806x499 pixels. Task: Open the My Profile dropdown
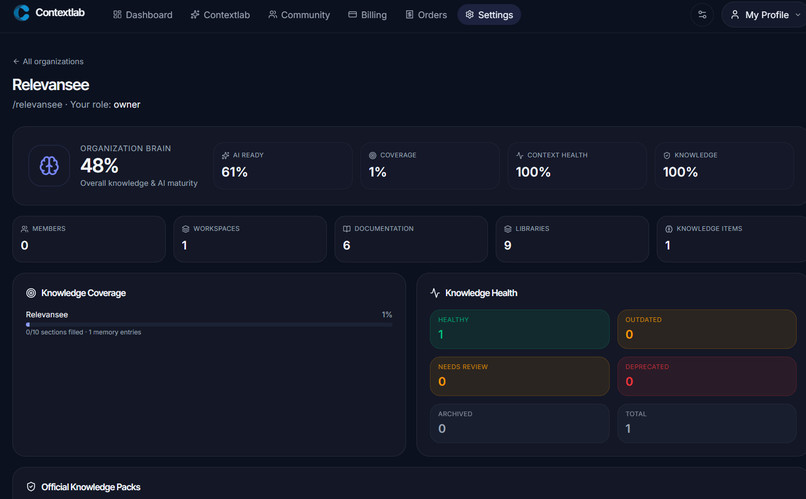765,15
